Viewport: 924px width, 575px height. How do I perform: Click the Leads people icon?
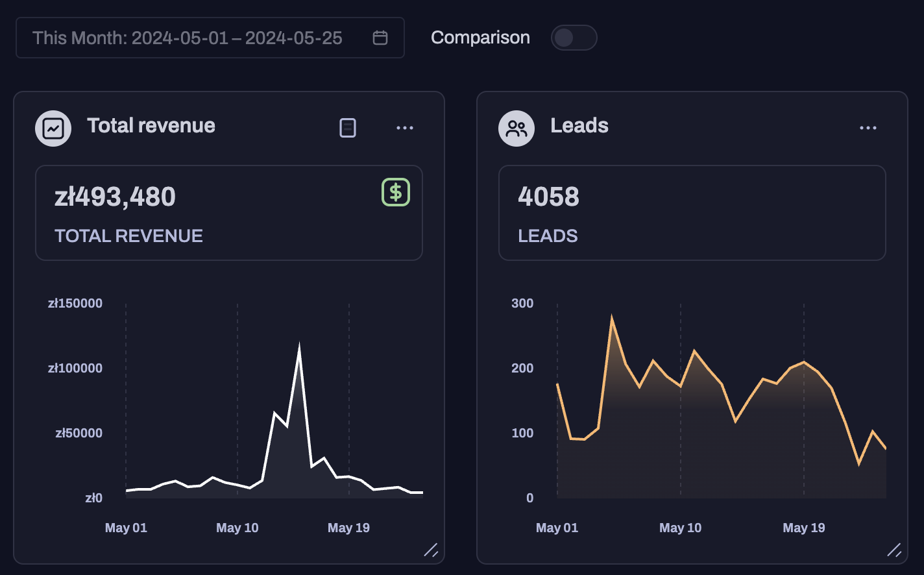click(517, 128)
